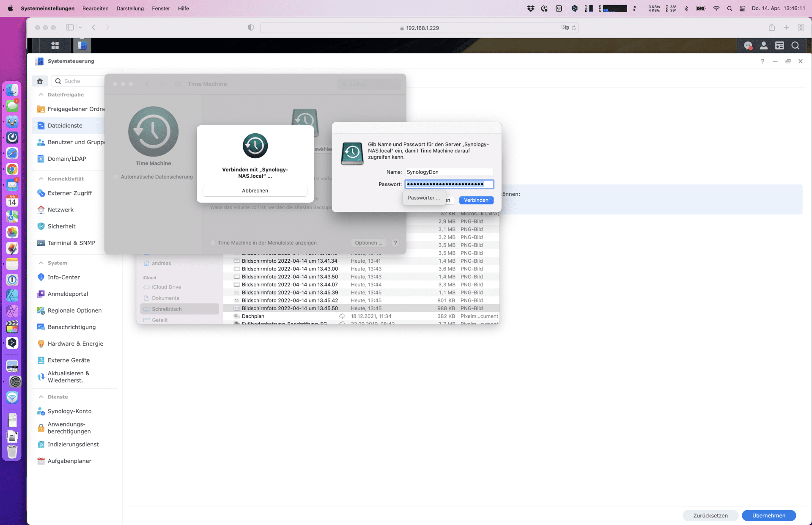Click the Safari share icon
Viewport: 812px width, 525px height.
click(772, 27)
